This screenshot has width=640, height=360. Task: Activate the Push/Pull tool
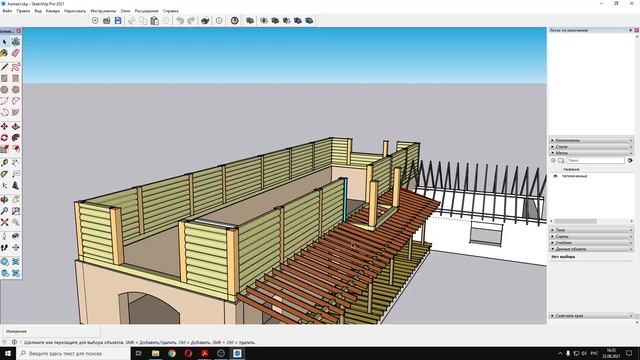pyautogui.click(x=16, y=127)
